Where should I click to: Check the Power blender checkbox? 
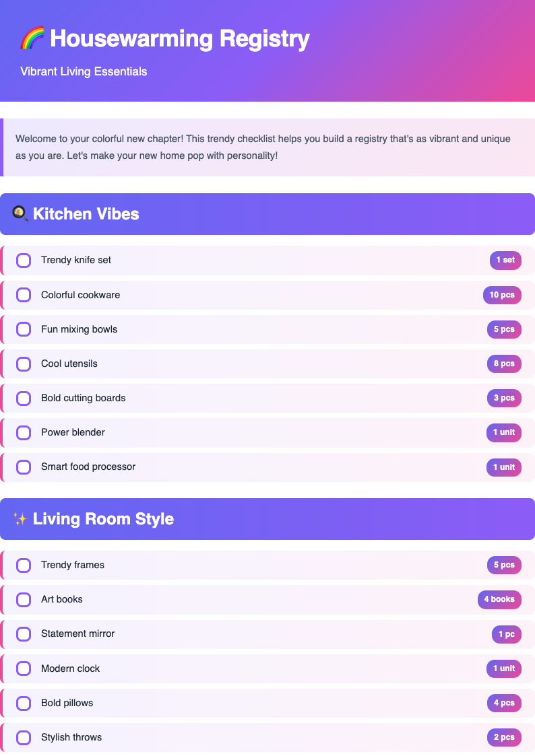[x=24, y=432]
